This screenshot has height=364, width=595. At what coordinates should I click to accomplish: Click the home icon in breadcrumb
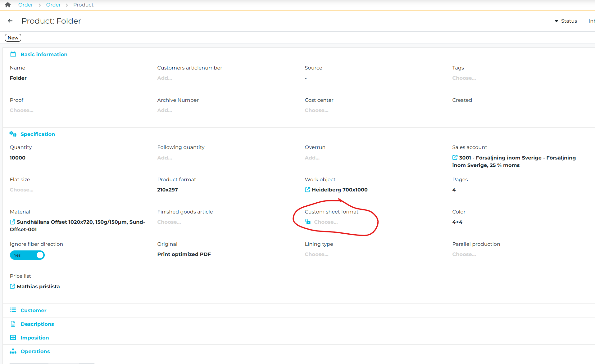coord(8,5)
